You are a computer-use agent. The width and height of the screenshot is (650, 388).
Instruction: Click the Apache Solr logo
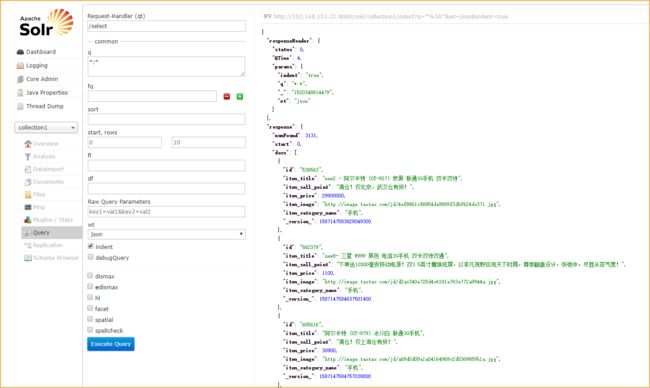coord(46,23)
